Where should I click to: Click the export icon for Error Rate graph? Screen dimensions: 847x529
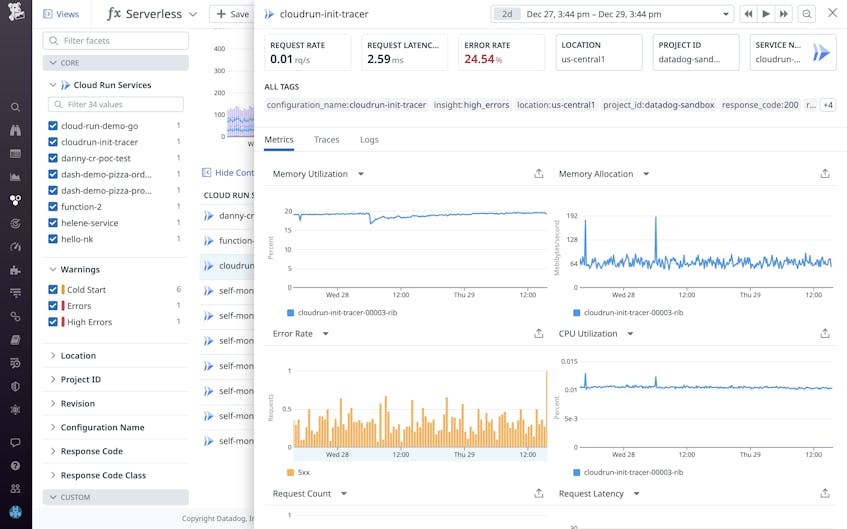click(x=539, y=333)
